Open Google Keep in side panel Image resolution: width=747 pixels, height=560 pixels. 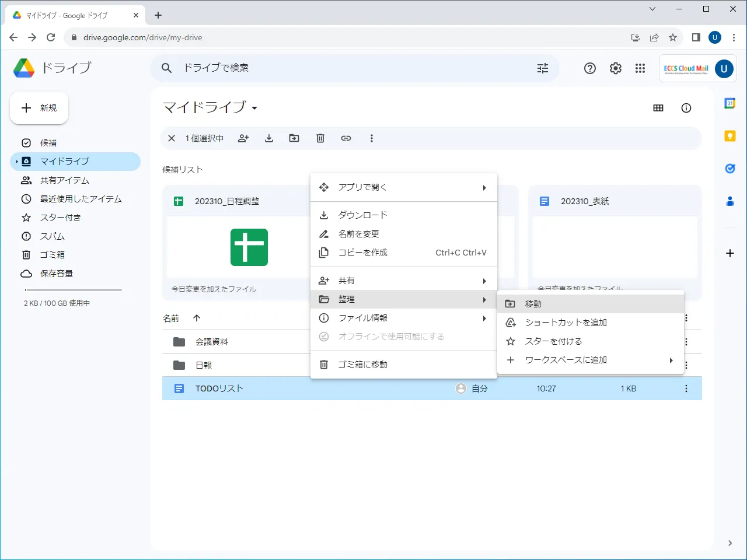729,136
